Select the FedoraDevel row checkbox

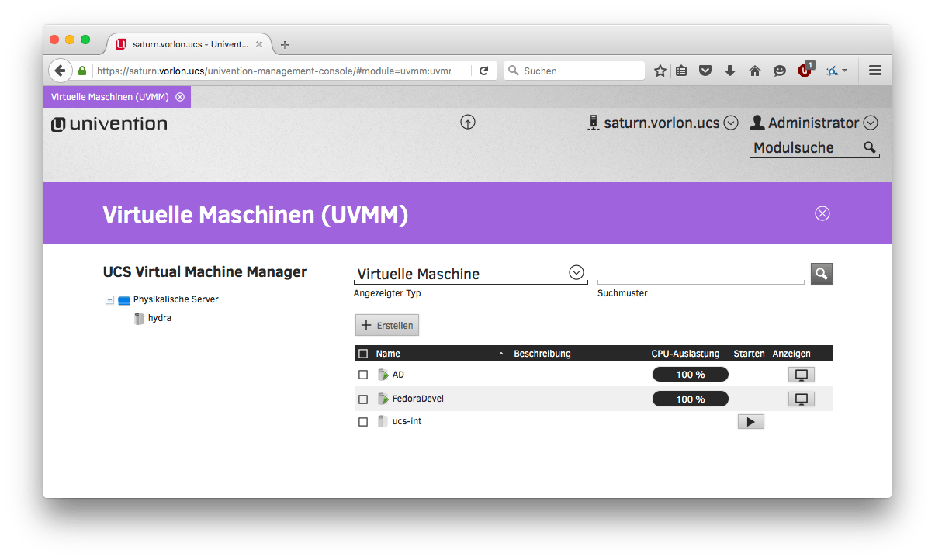[x=363, y=399]
